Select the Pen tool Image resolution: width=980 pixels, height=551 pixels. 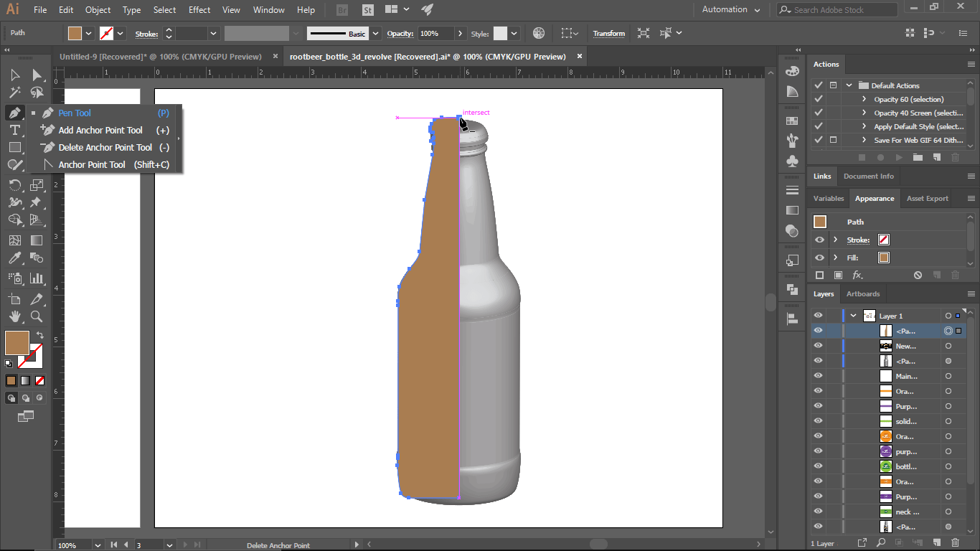point(14,113)
